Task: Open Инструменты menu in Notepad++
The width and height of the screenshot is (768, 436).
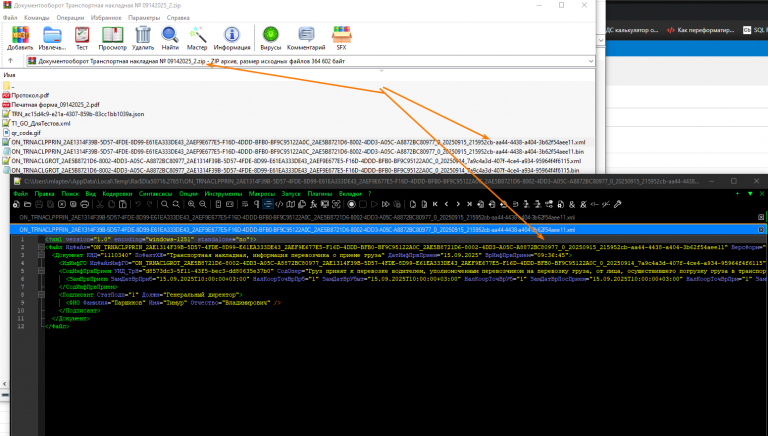Action: coord(223,194)
